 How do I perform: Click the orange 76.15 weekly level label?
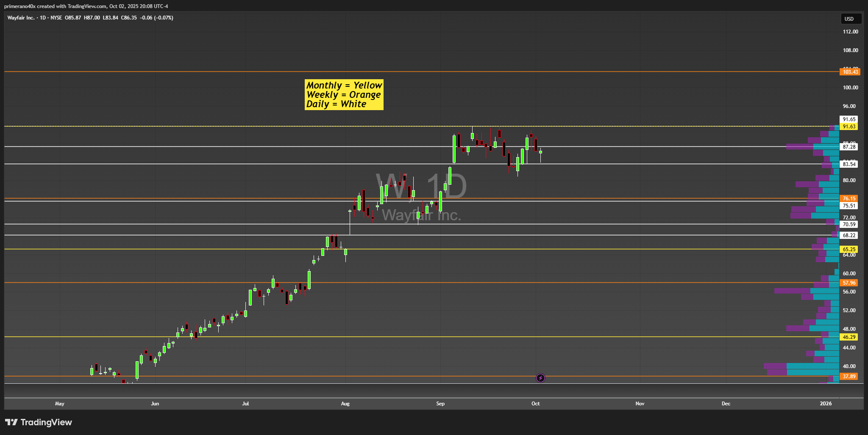849,199
